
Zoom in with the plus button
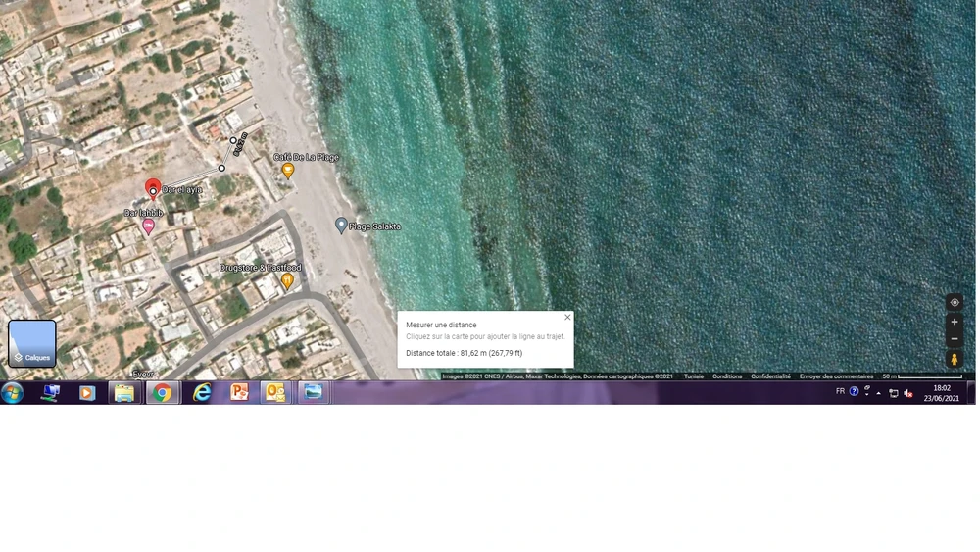(955, 322)
